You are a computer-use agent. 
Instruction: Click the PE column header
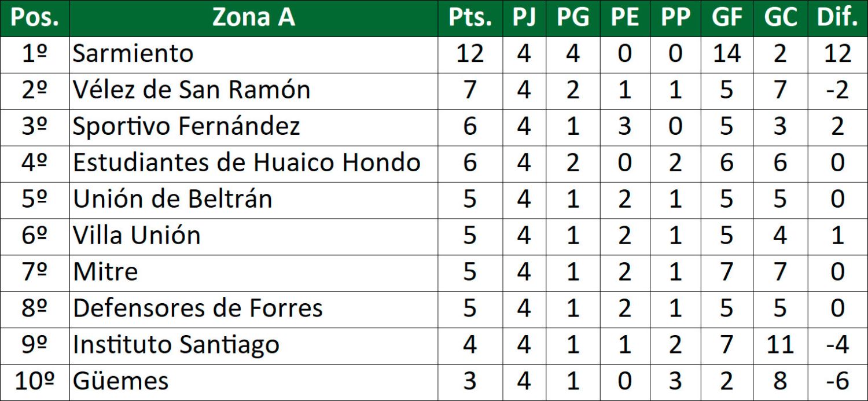click(625, 17)
